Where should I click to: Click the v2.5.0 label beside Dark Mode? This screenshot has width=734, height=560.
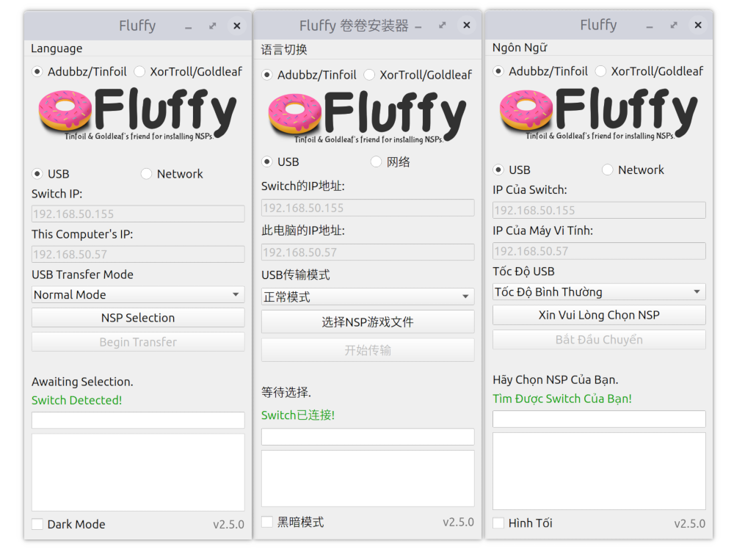228,525
